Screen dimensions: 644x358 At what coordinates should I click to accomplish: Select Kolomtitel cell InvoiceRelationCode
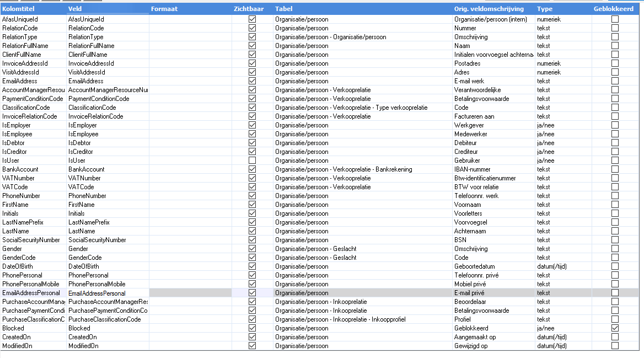pyautogui.click(x=33, y=116)
